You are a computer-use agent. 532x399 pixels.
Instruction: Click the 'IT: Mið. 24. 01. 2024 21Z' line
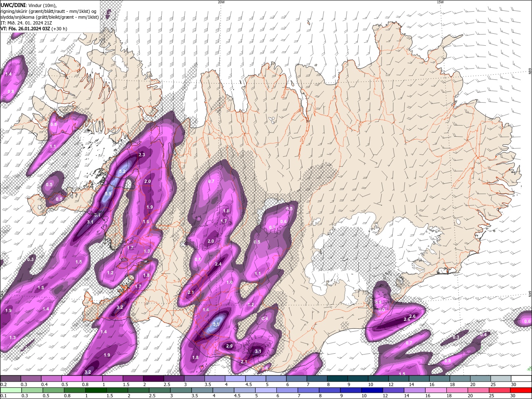click(26, 23)
